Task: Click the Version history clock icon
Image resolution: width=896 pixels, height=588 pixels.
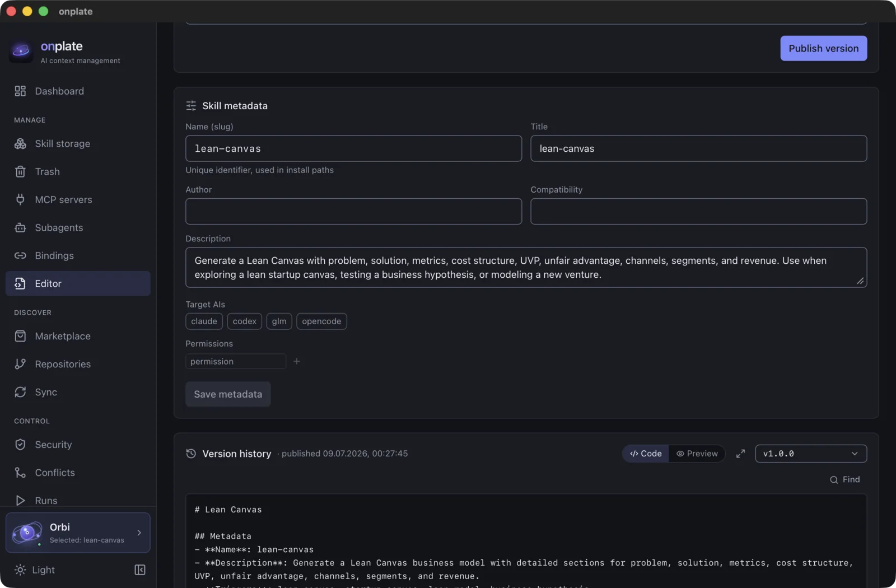Action: pyautogui.click(x=191, y=454)
